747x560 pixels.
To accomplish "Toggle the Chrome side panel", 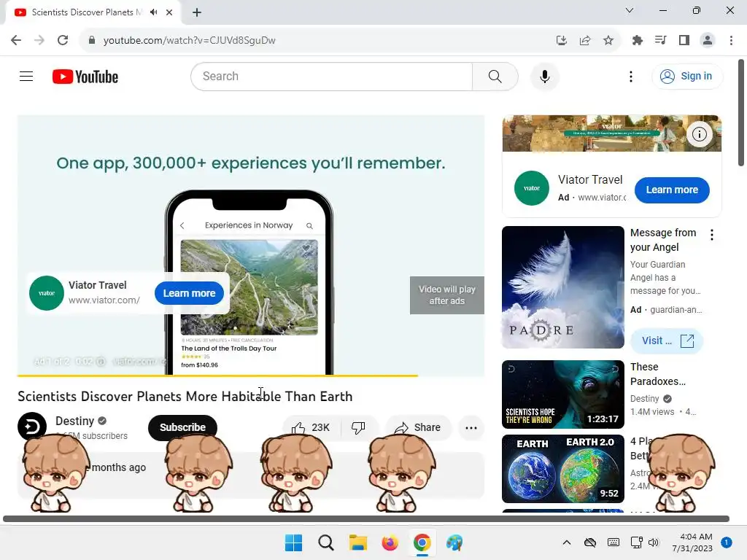I will tap(684, 40).
